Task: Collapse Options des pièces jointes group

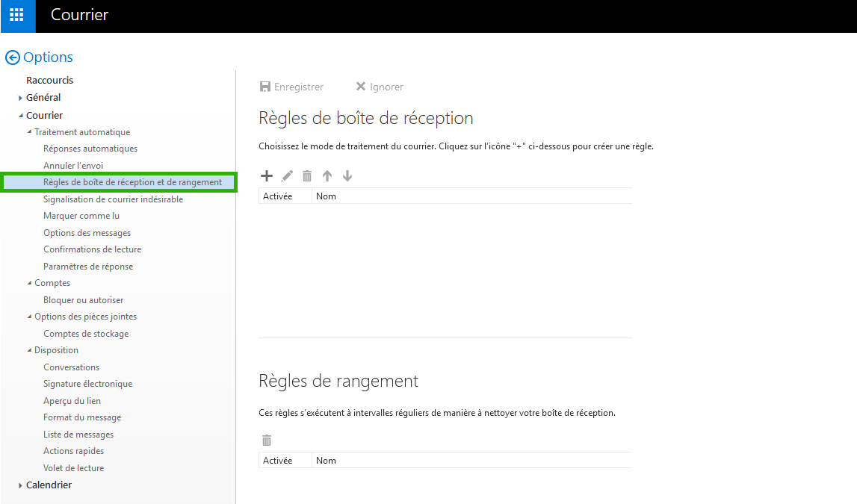Action: (29, 317)
